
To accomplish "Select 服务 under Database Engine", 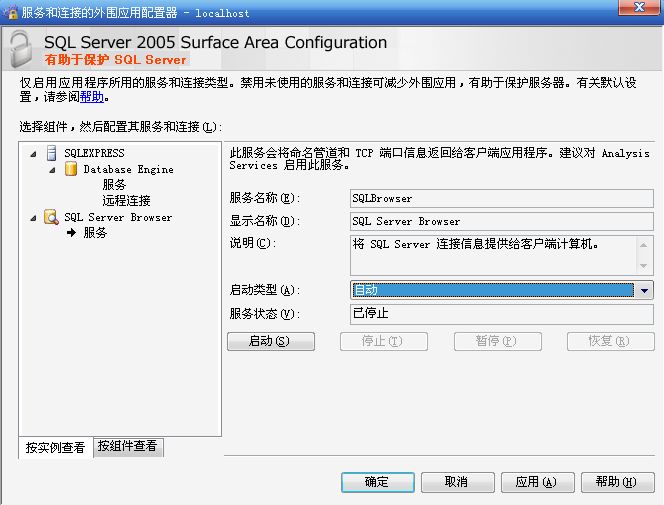I will (114, 185).
